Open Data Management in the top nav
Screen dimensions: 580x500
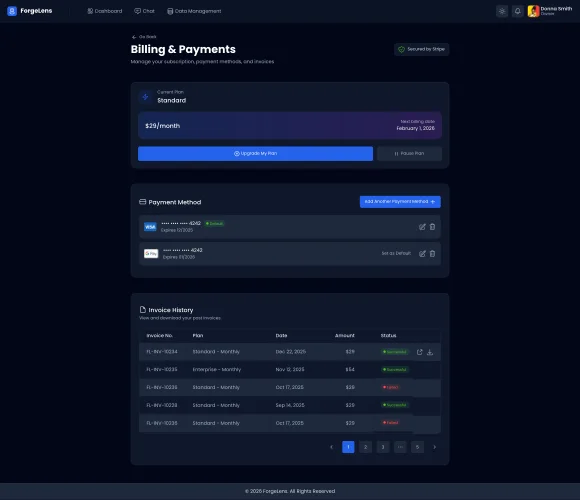[x=194, y=11]
